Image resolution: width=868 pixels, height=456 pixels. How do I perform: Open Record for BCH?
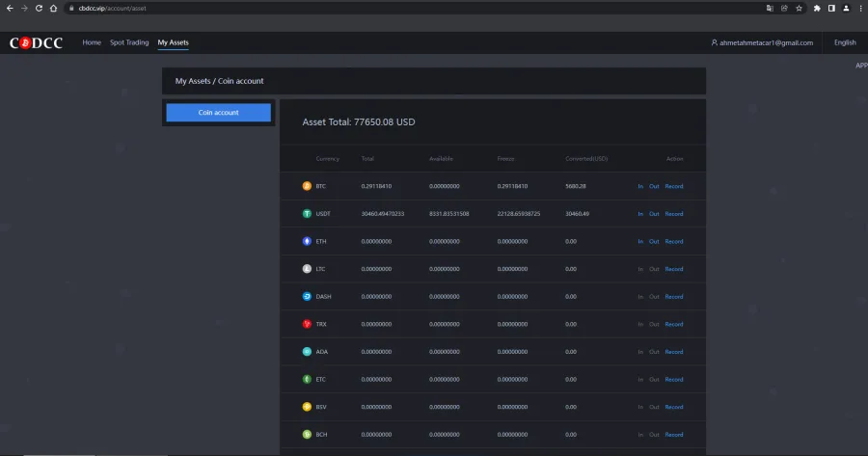pos(674,435)
